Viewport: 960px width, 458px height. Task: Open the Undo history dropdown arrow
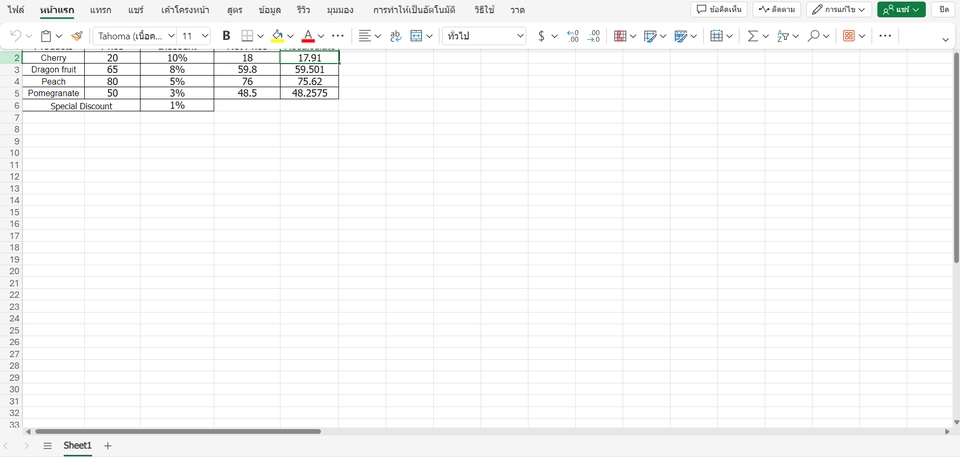click(29, 37)
